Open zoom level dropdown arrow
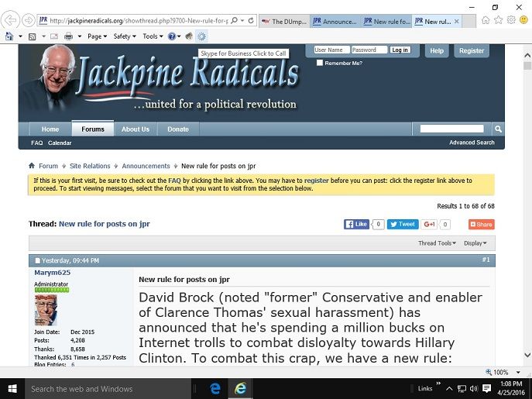 [518, 372]
